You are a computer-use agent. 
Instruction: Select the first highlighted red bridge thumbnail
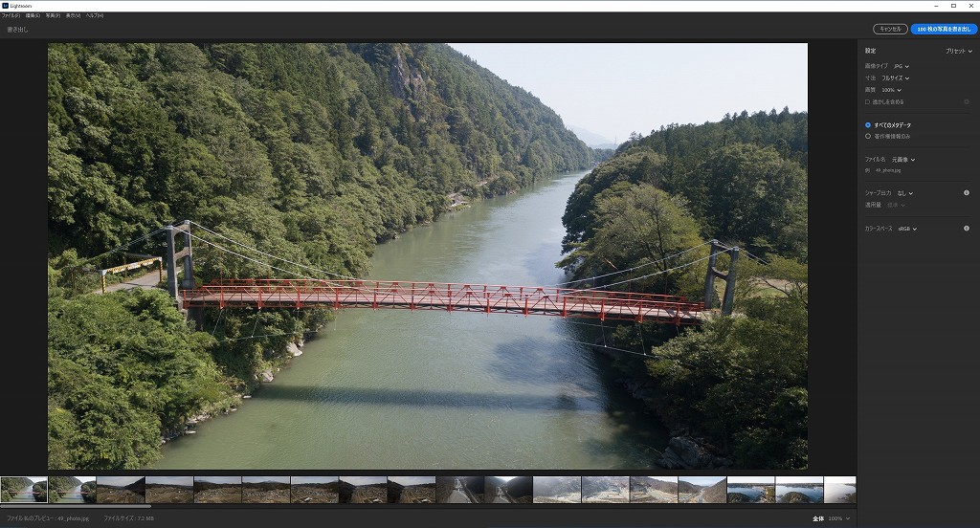(24, 490)
